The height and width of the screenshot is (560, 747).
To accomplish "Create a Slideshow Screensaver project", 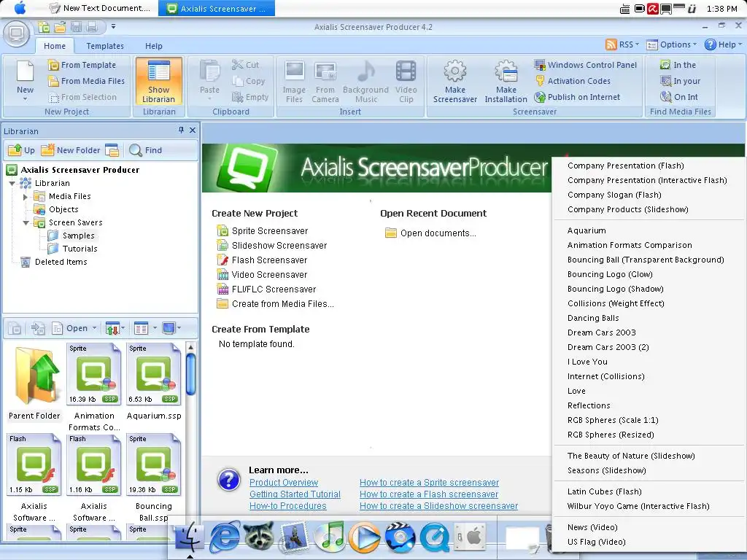I will coord(279,246).
